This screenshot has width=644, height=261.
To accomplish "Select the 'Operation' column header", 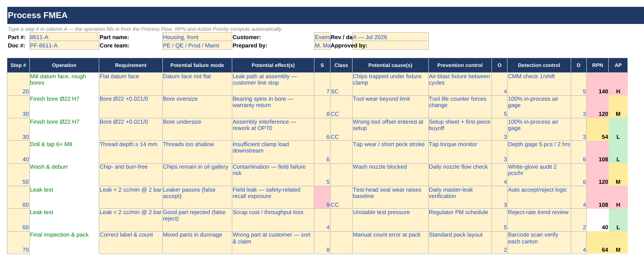I will click(64, 65).
